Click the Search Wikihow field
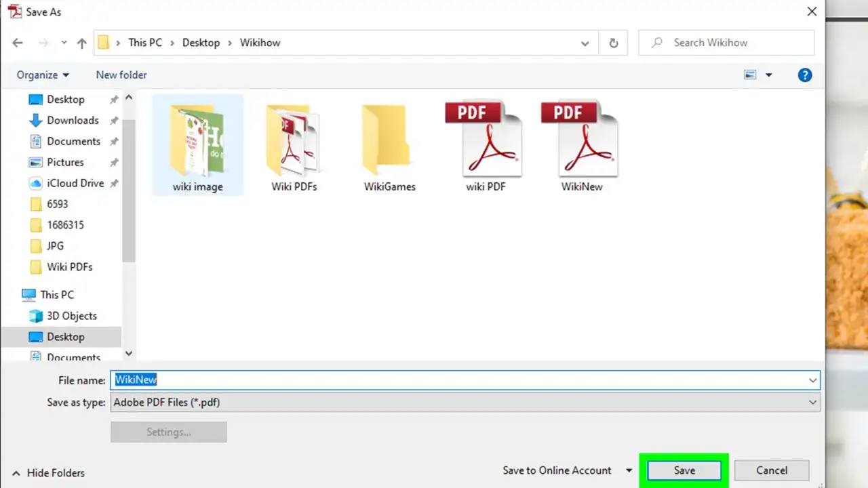Screen dimensions: 868x488 (726, 43)
